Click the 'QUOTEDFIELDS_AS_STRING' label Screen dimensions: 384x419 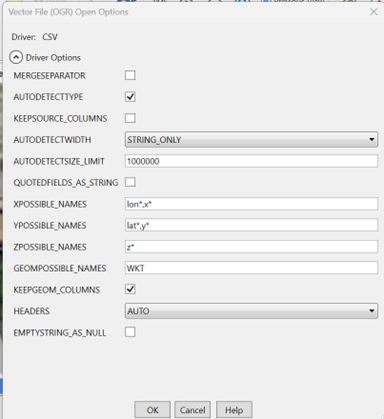point(66,183)
